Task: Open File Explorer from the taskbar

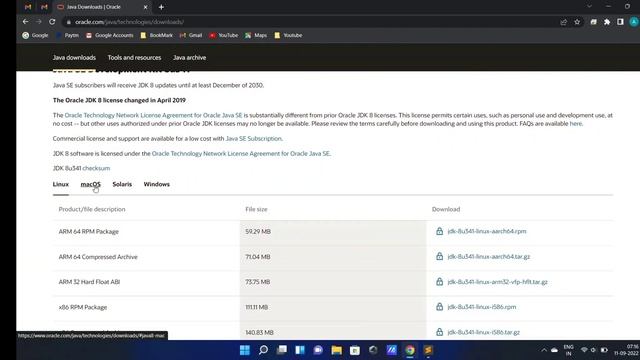Action: (x=337, y=350)
